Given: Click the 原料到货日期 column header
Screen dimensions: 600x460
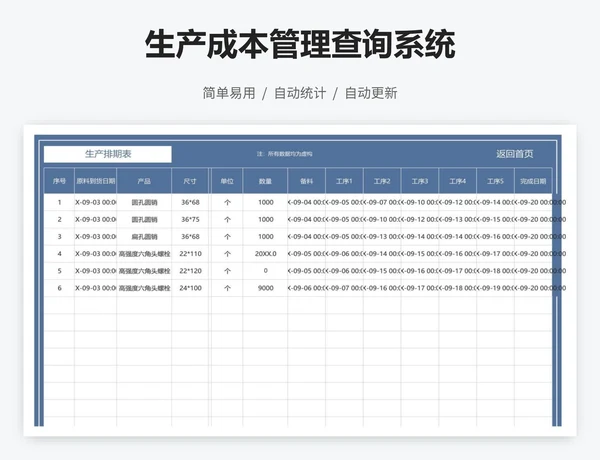Looking at the screenshot, I should pos(96,181).
